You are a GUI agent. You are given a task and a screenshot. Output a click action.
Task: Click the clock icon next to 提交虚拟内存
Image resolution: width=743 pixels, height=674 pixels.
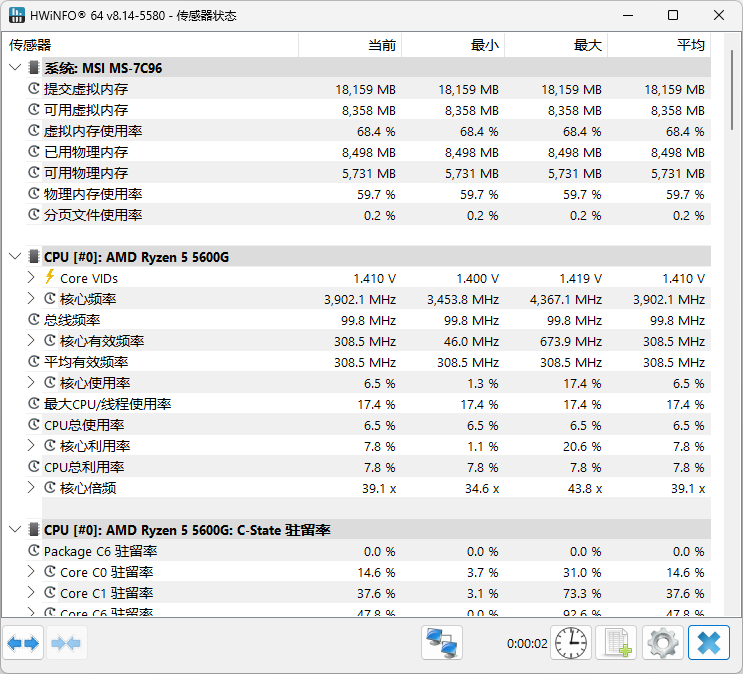pos(34,89)
